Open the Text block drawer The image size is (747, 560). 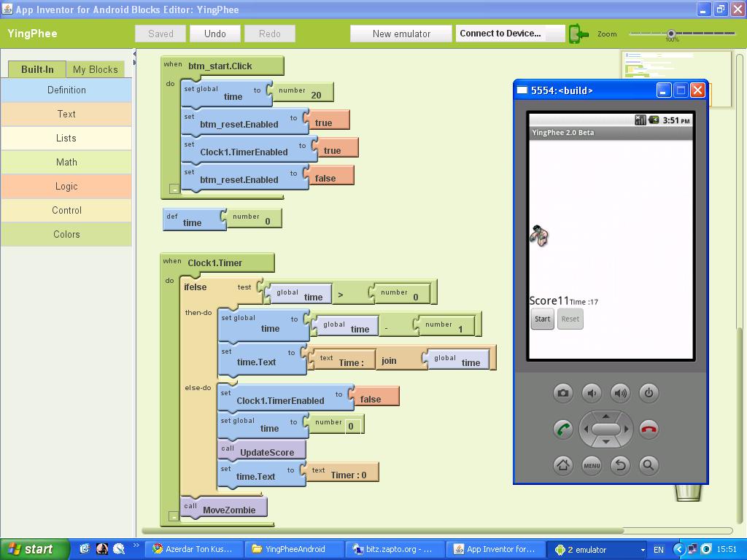click(66, 114)
